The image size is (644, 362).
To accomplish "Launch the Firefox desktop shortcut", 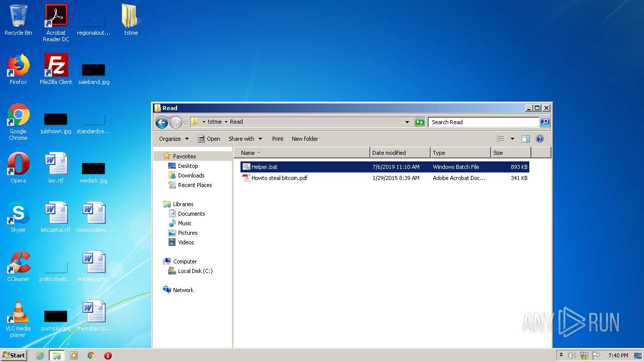I will click(18, 70).
